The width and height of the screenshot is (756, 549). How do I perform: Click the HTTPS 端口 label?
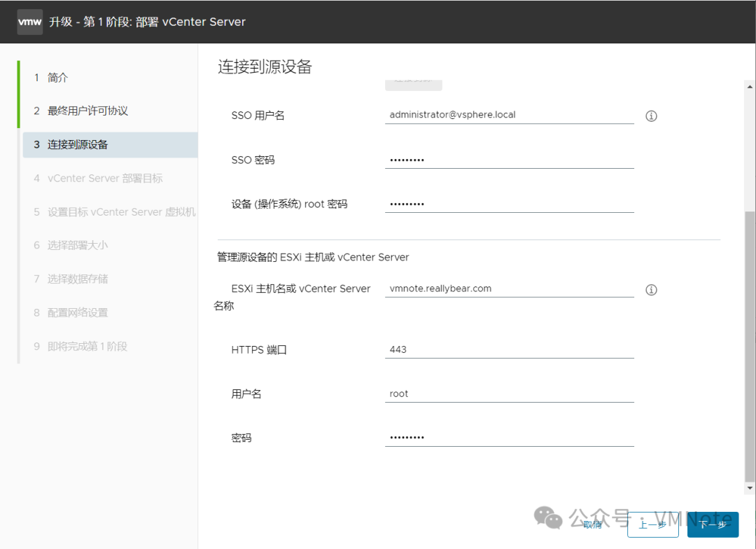259,349
